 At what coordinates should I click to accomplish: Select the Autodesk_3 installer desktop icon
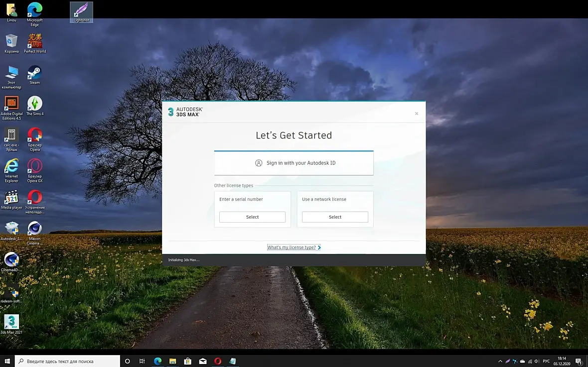tap(11, 231)
